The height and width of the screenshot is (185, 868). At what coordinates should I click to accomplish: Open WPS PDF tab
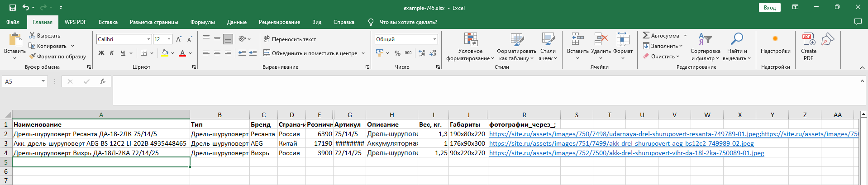(76, 22)
